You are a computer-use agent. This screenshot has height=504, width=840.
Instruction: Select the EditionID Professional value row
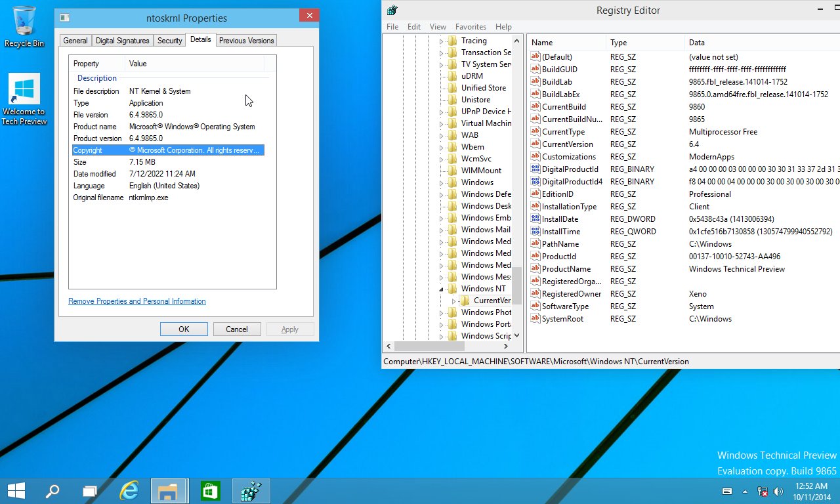tap(683, 194)
